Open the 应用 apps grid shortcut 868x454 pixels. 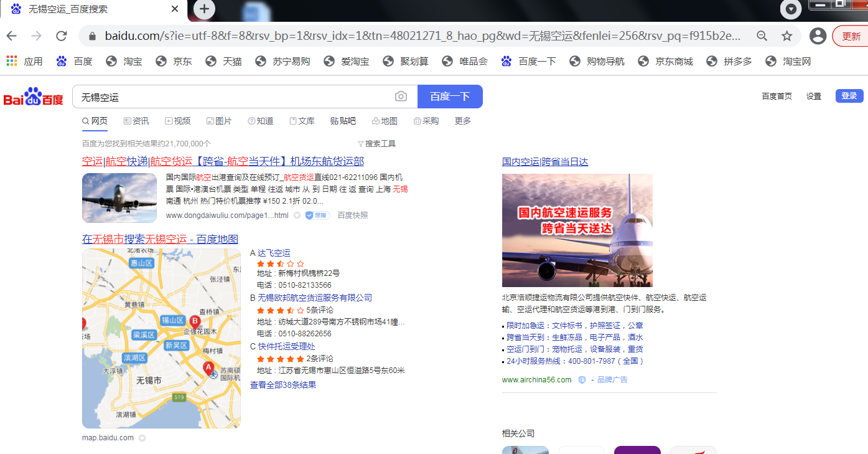click(25, 61)
